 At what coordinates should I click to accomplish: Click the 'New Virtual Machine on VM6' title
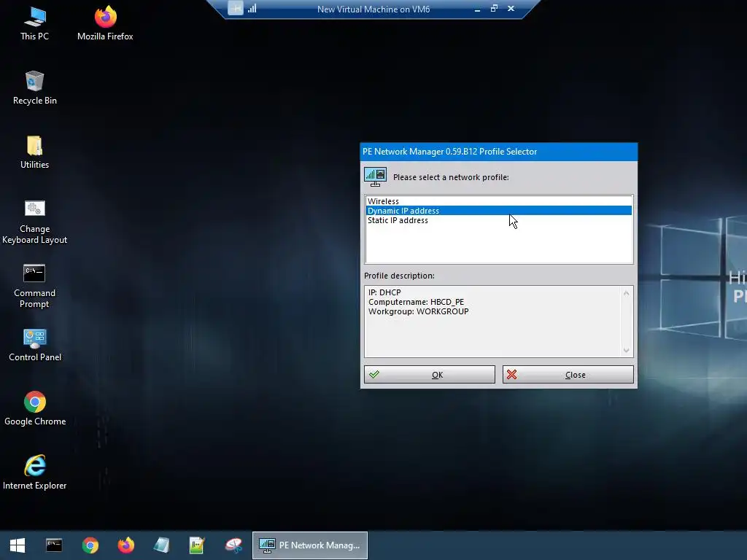point(373,9)
